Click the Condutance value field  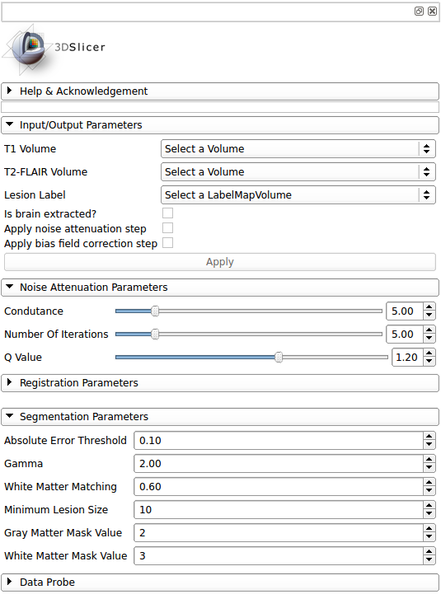tap(405, 311)
